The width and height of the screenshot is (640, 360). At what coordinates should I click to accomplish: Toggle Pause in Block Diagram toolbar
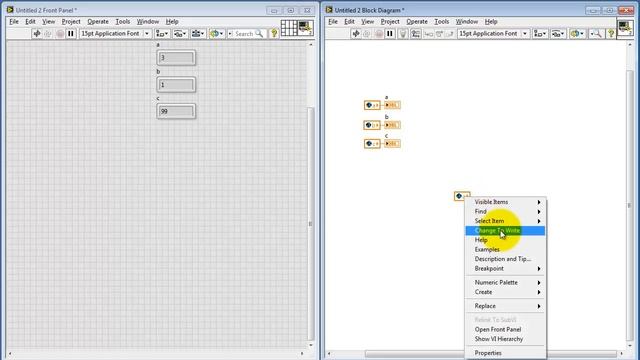(x=390, y=33)
